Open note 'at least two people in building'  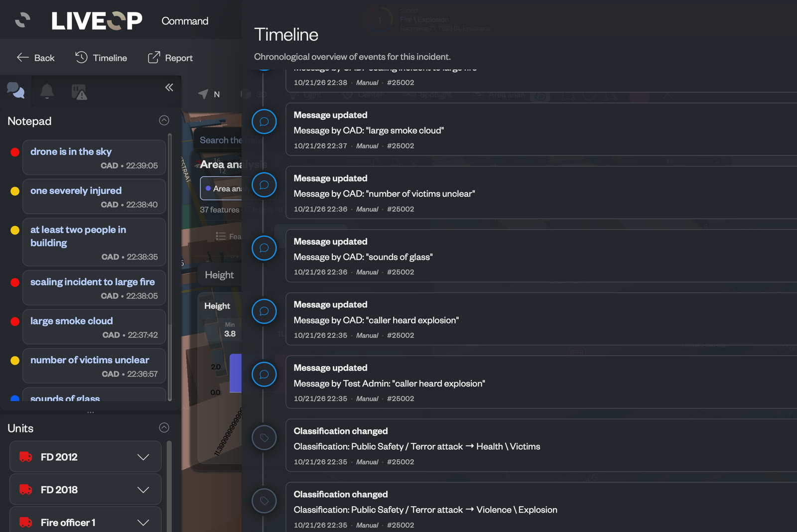(x=94, y=242)
